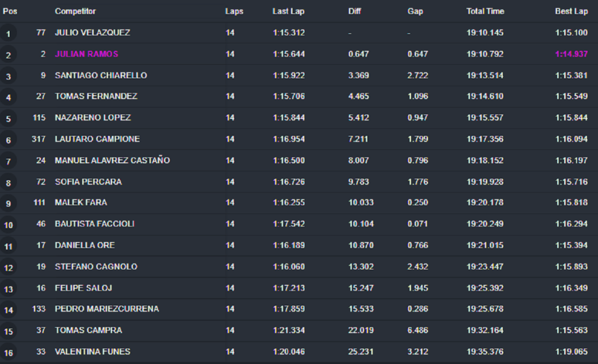The height and width of the screenshot is (364, 598).
Task: Click the Gap column header
Action: [415, 11]
